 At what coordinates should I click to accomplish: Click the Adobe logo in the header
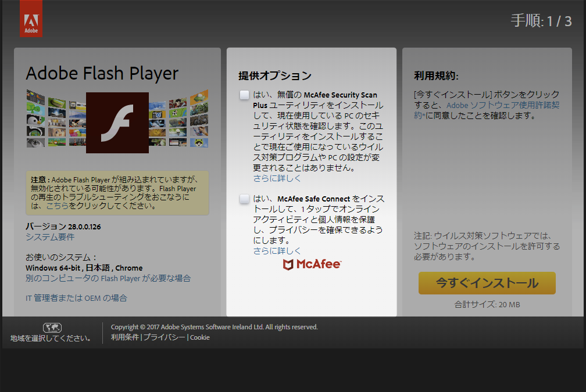pos(31,19)
